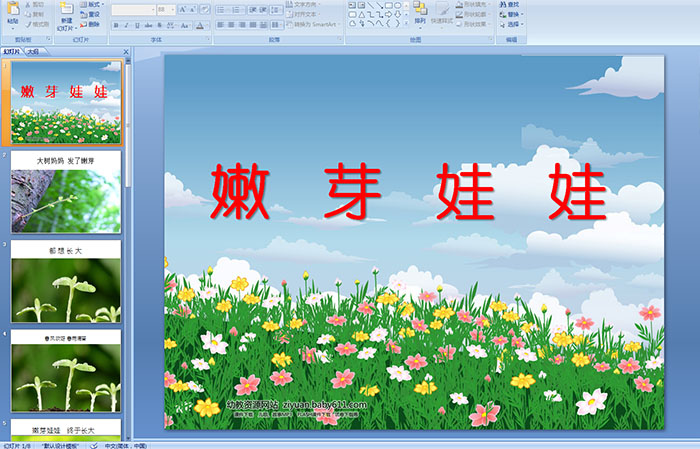The image size is (700, 449).
Task: Toggle Text Shadow formatting
Action: (159, 25)
